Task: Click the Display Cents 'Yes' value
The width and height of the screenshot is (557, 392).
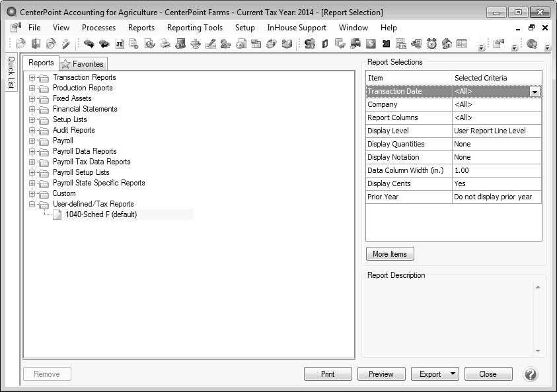Action: [x=460, y=183]
